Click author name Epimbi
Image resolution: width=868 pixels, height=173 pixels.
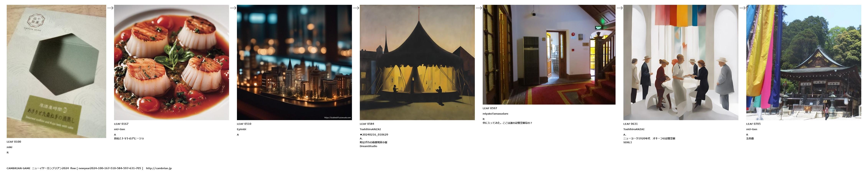tap(241, 129)
